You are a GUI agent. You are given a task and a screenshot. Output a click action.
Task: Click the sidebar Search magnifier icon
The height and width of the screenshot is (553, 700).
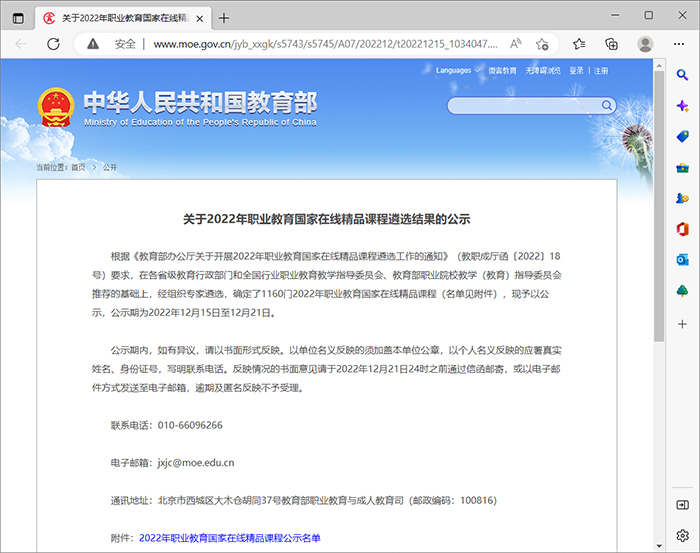click(682, 75)
